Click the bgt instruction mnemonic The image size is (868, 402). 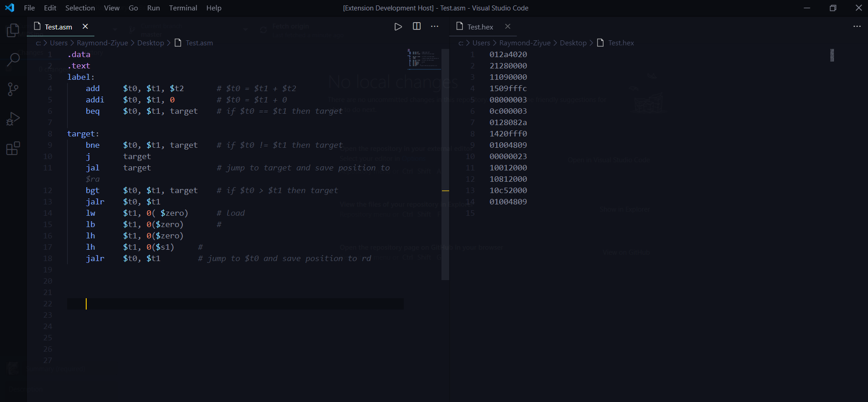click(x=93, y=190)
